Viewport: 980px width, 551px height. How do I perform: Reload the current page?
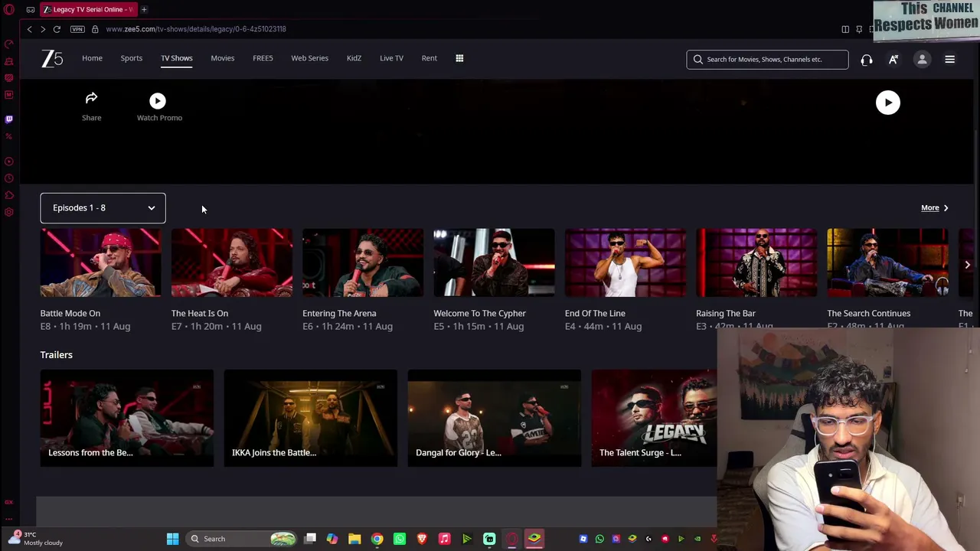tap(57, 29)
